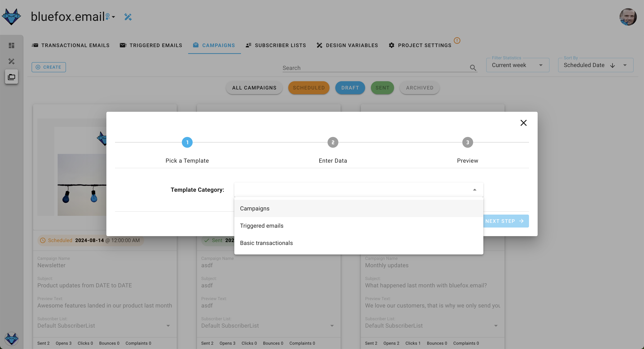Filter by Sent chip

[x=382, y=88]
